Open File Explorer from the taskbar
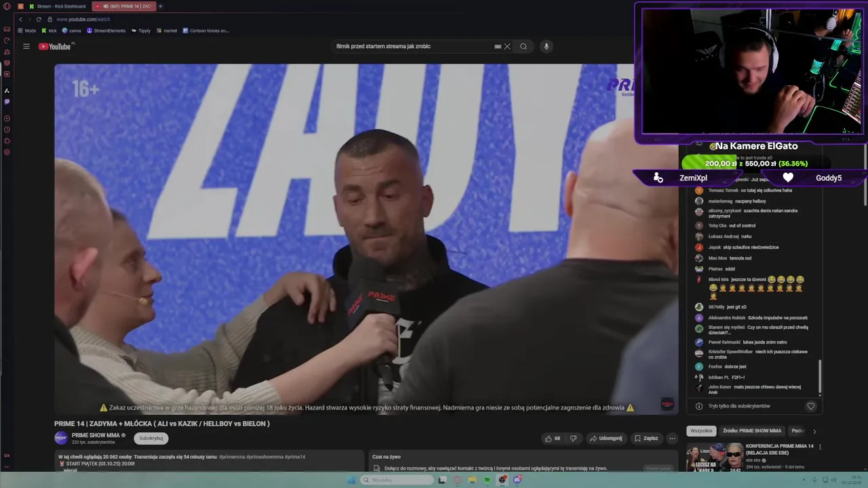Image resolution: width=868 pixels, height=488 pixels. (472, 480)
